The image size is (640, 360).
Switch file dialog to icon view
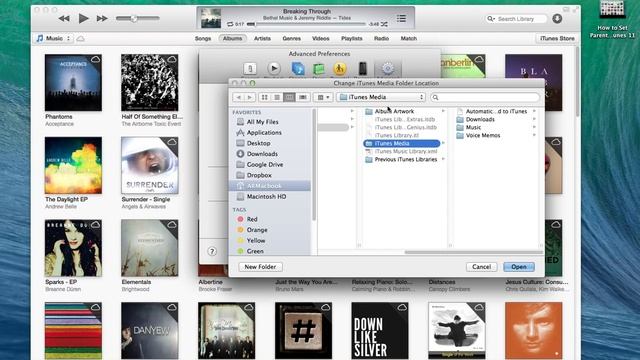[264, 97]
